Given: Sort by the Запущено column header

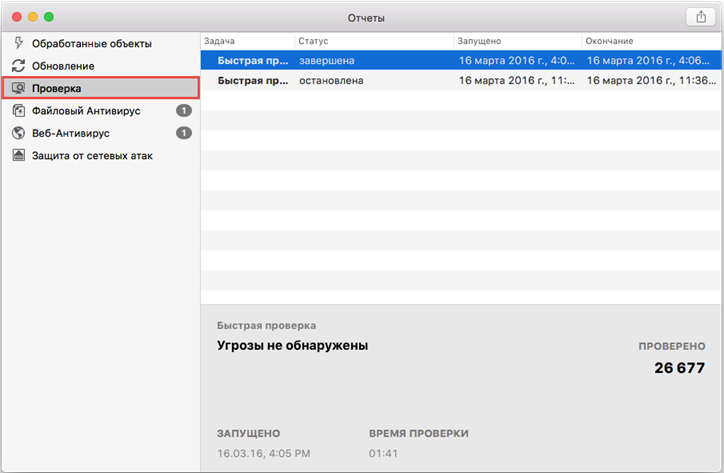Looking at the screenshot, I should tap(518, 41).
